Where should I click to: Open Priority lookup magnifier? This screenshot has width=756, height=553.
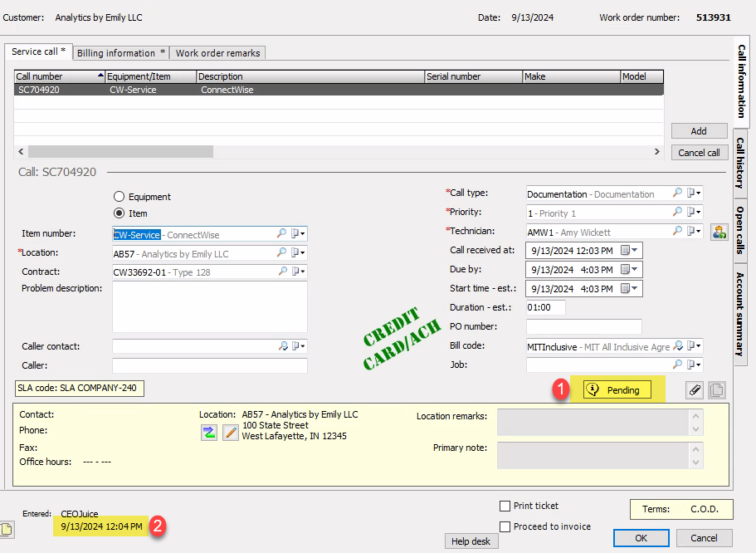677,212
